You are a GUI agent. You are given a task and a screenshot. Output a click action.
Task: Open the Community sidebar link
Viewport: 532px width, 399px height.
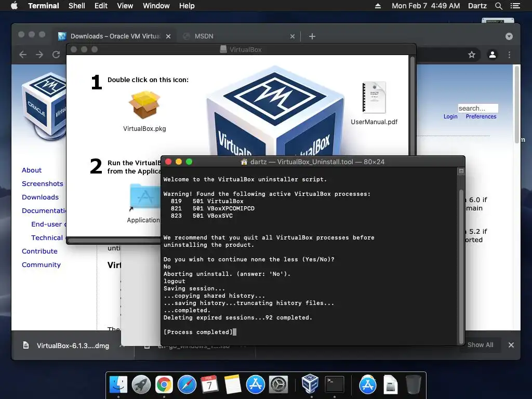(x=41, y=264)
